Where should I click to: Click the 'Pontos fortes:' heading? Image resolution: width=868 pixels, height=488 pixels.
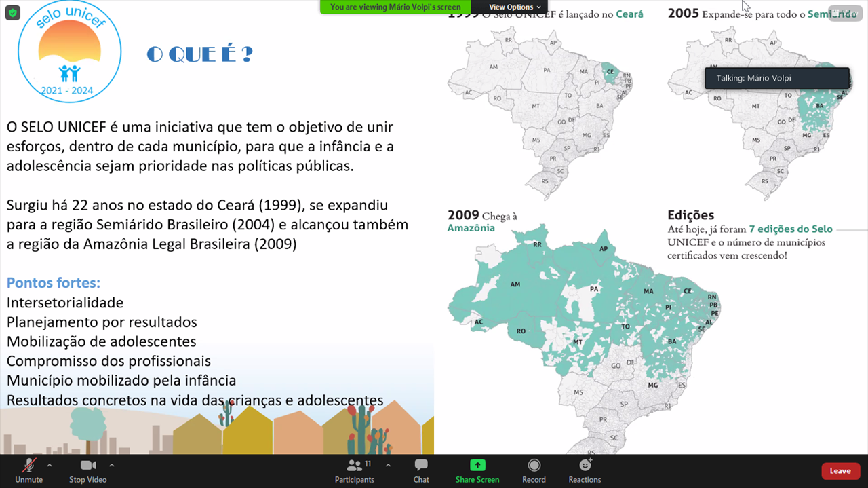coord(54,283)
